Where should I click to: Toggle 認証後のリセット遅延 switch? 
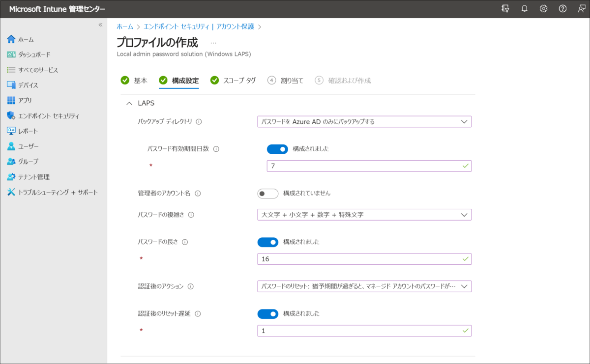267,313
